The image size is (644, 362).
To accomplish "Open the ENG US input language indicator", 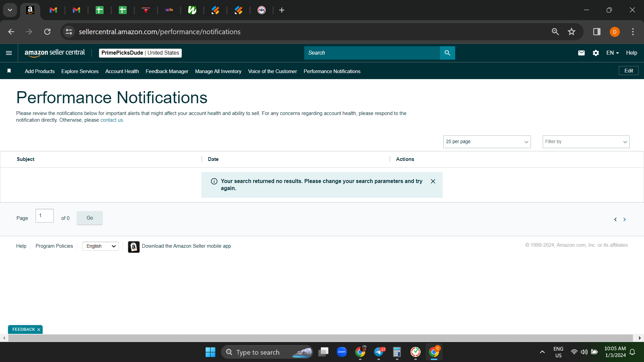I will pyautogui.click(x=558, y=352).
